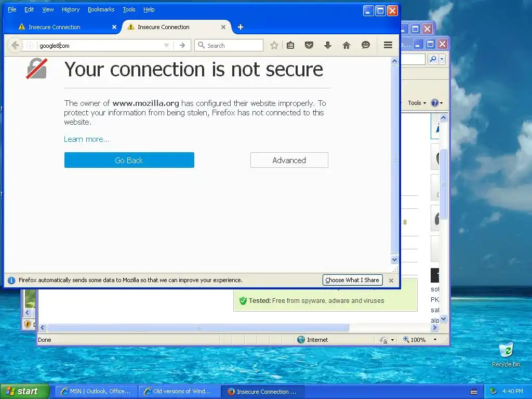Click the network tray icon near the clock
Viewport: 532px width, 399px height.
coord(493,391)
